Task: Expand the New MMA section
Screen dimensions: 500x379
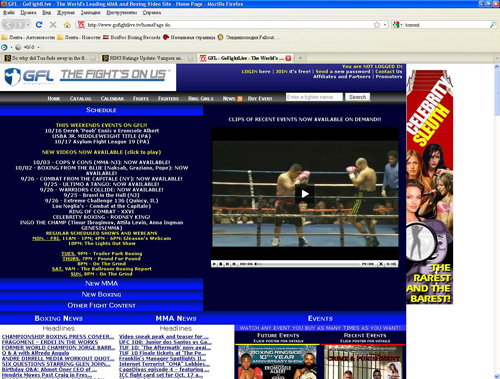Action: pos(101,284)
